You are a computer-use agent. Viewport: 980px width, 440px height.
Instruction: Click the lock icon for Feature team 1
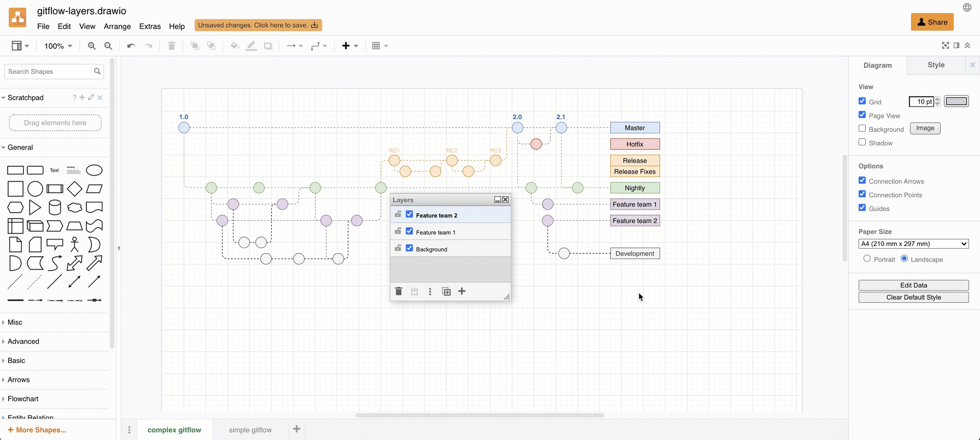coord(398,231)
